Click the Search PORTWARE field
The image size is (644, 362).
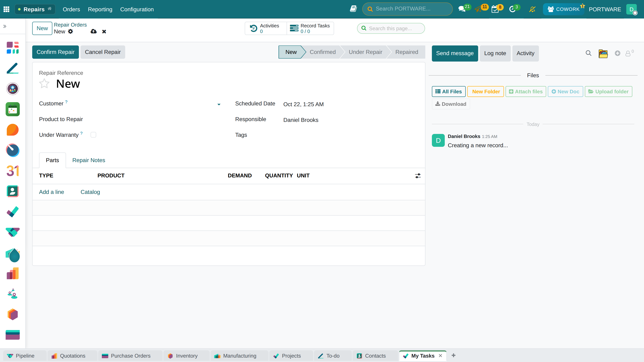click(407, 9)
